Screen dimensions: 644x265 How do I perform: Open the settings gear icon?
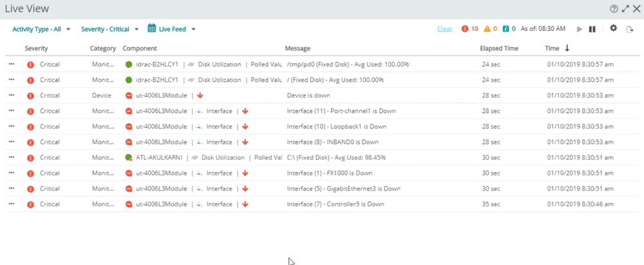click(x=614, y=28)
